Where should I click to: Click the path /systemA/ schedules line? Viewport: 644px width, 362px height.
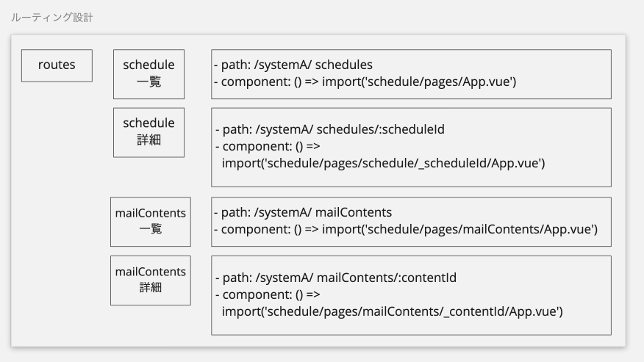[293, 65]
